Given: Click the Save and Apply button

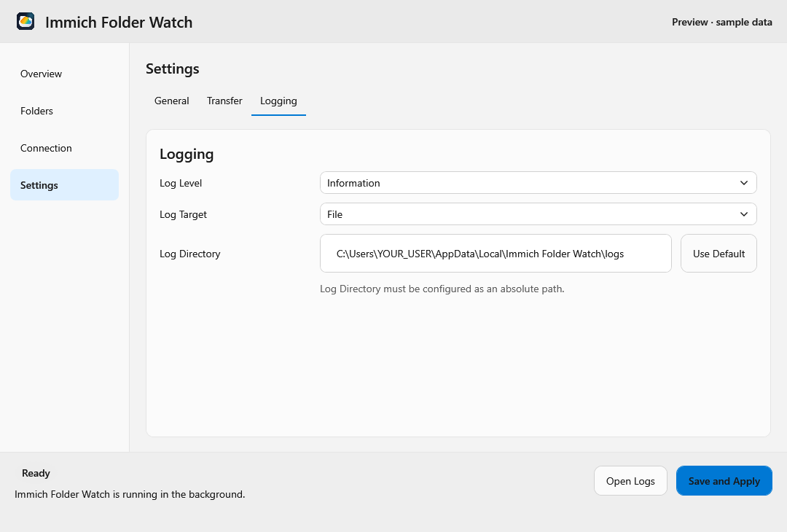Looking at the screenshot, I should pyautogui.click(x=724, y=481).
